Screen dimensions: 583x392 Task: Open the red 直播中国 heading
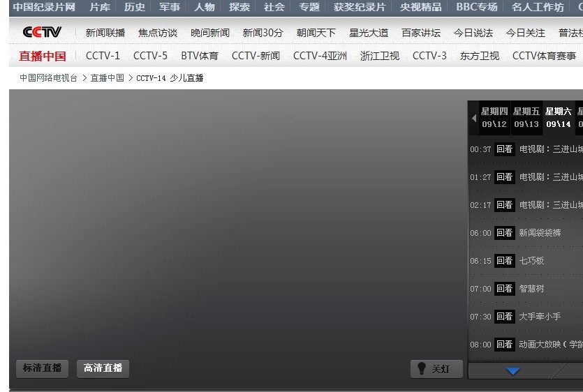(x=43, y=56)
